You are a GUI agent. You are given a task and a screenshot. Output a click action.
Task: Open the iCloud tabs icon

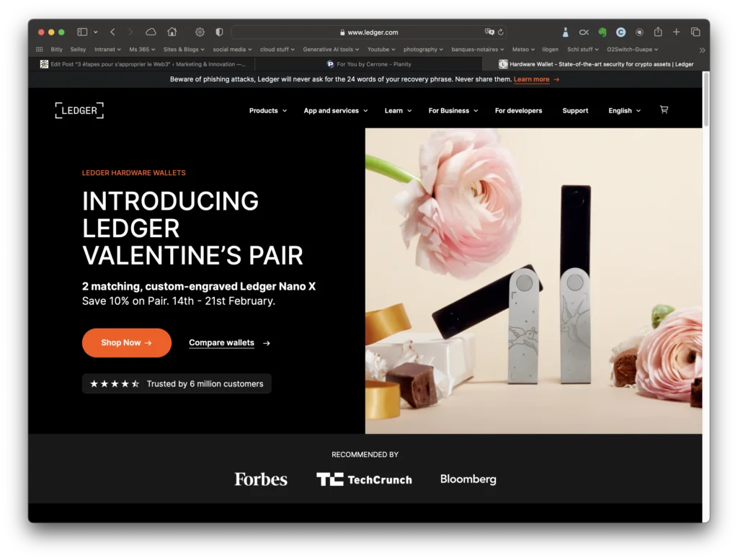(x=151, y=32)
